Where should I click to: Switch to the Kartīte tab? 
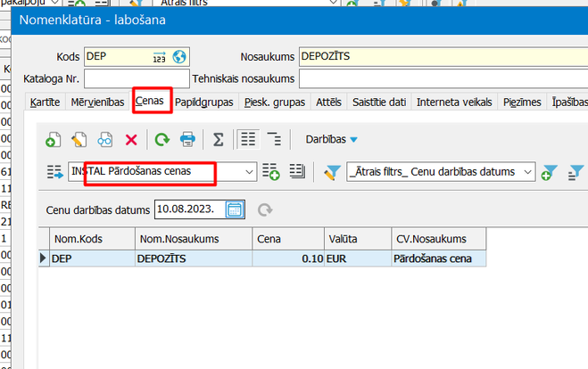point(45,102)
